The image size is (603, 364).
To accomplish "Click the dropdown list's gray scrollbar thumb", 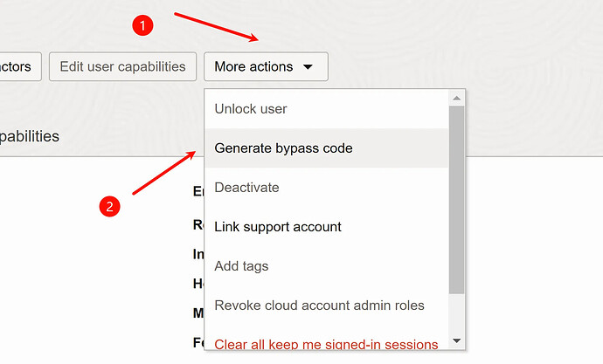I will 456,200.
